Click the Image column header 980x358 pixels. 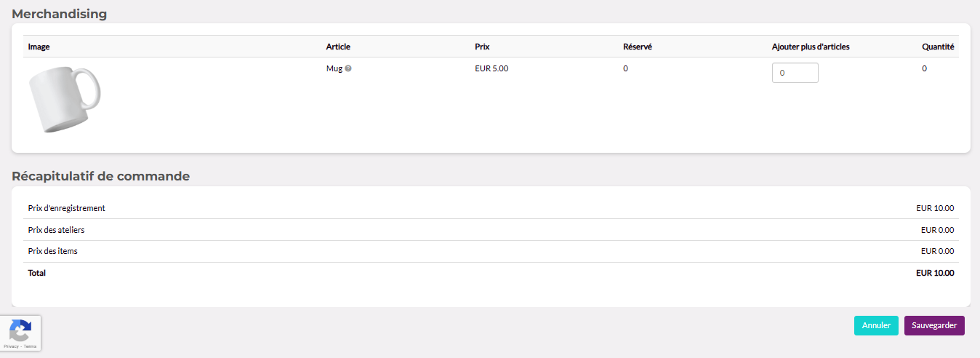click(39, 47)
